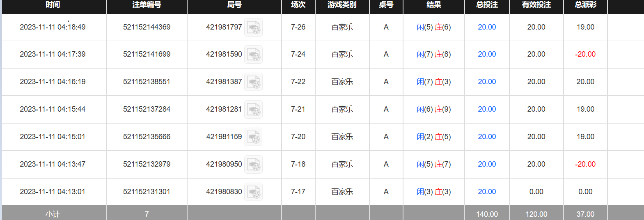644x220 pixels.
Task: Click the 注单编号 column header
Action: (147, 5)
